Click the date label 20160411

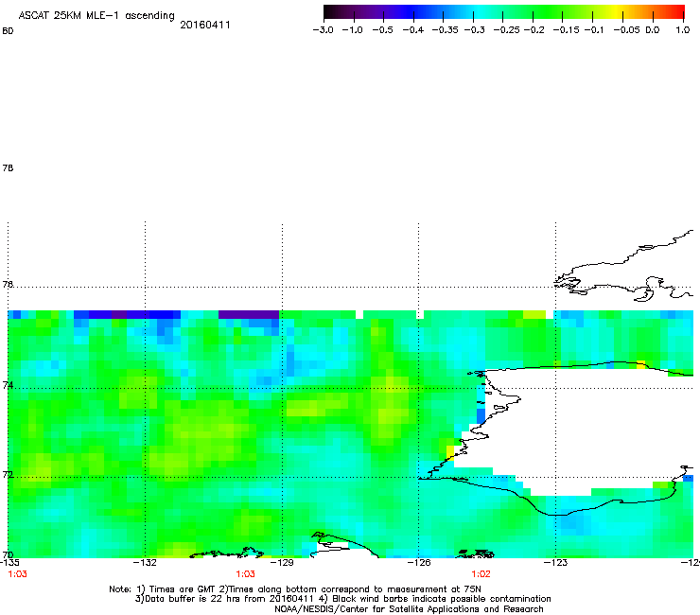click(x=205, y=25)
